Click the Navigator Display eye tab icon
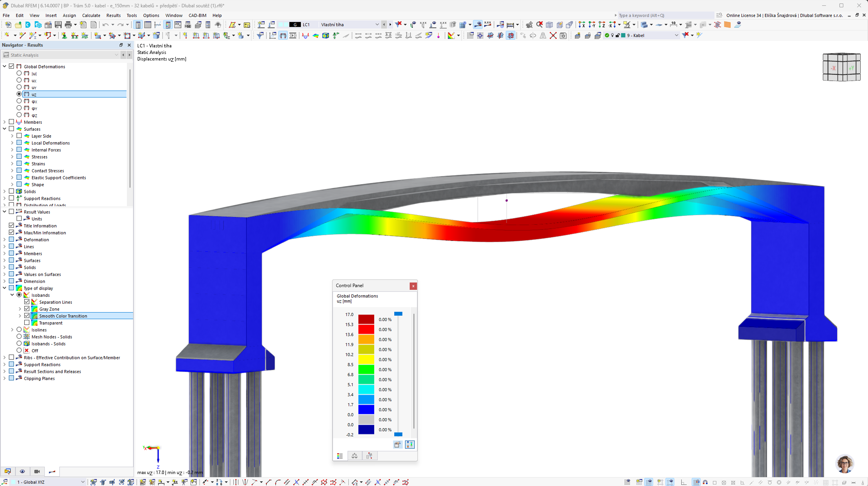Image resolution: width=868 pixels, height=486 pixels. [22, 471]
